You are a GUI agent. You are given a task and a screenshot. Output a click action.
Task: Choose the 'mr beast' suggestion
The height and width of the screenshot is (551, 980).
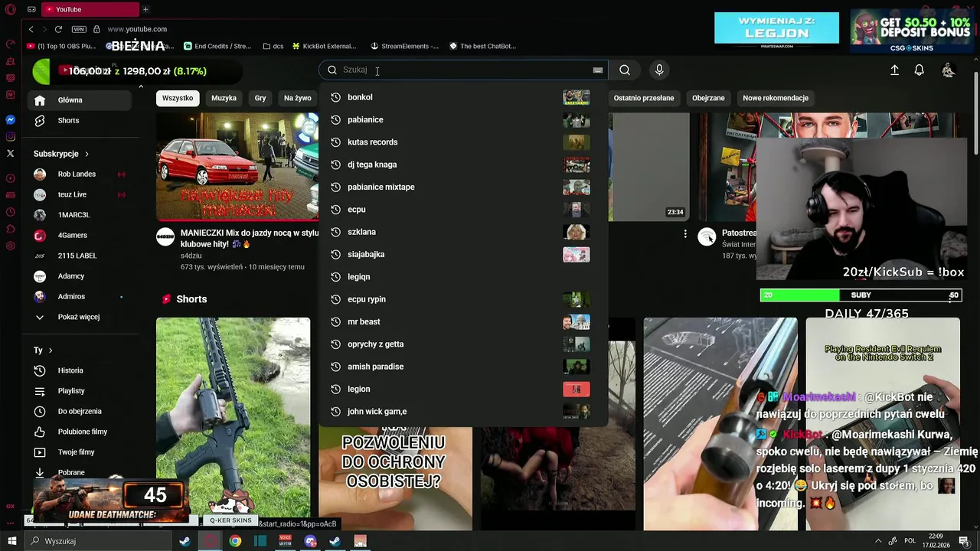(462, 321)
